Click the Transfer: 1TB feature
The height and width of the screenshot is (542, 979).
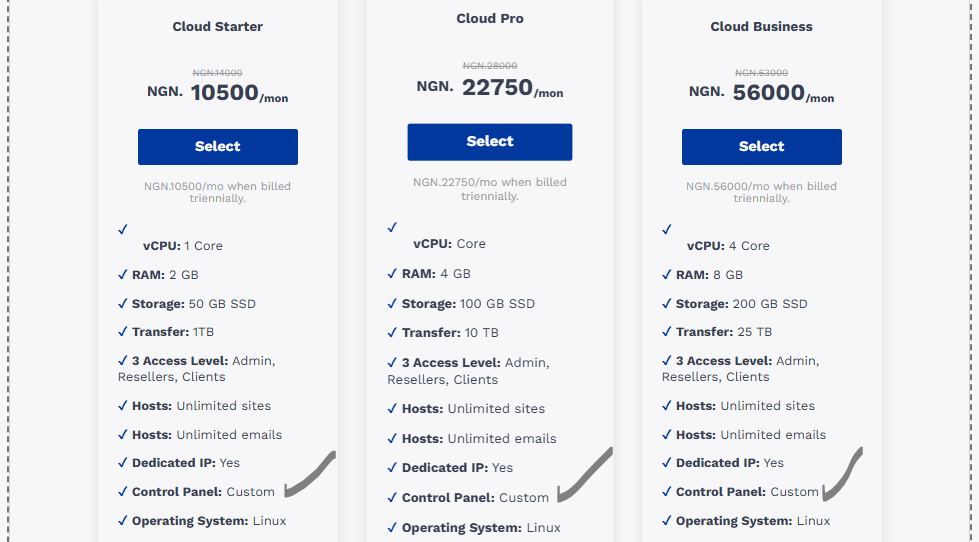click(x=173, y=332)
